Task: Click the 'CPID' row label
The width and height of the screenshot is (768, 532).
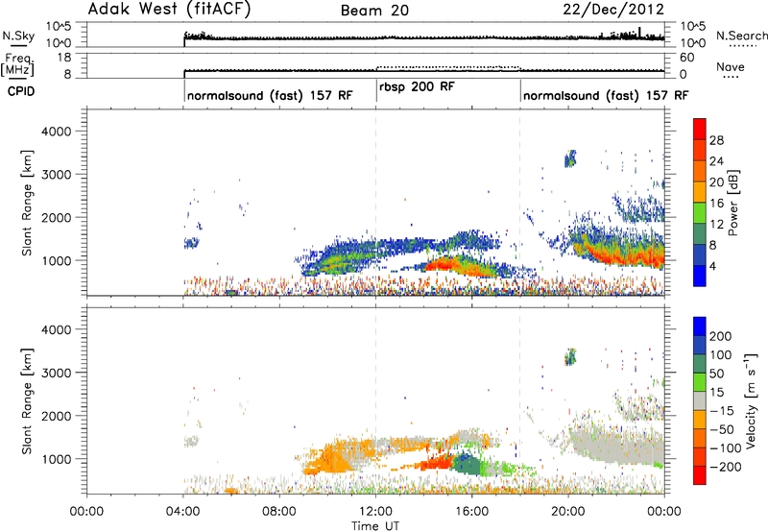Action: (21, 91)
